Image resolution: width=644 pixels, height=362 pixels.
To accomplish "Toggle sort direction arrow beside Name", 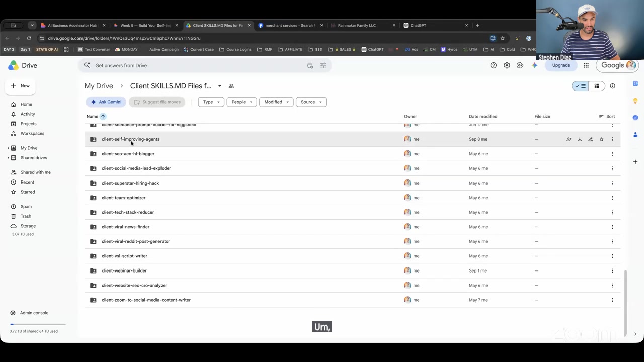I will click(103, 116).
